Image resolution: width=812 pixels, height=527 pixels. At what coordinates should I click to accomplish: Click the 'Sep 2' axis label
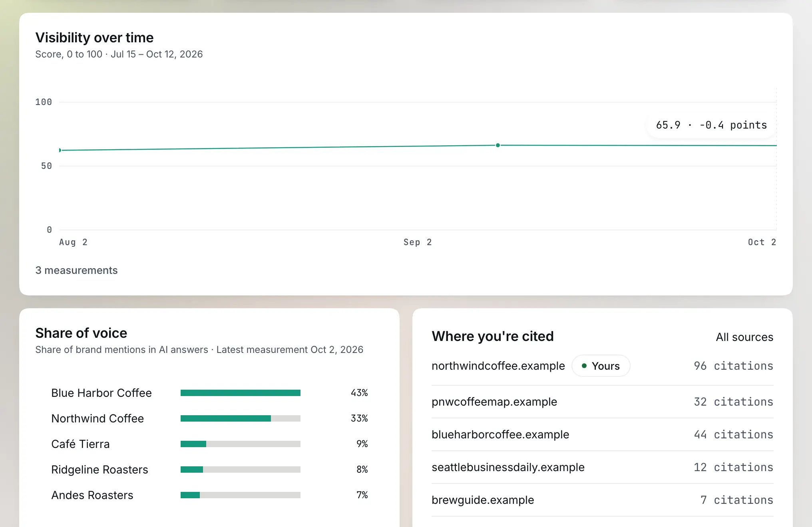[418, 242]
